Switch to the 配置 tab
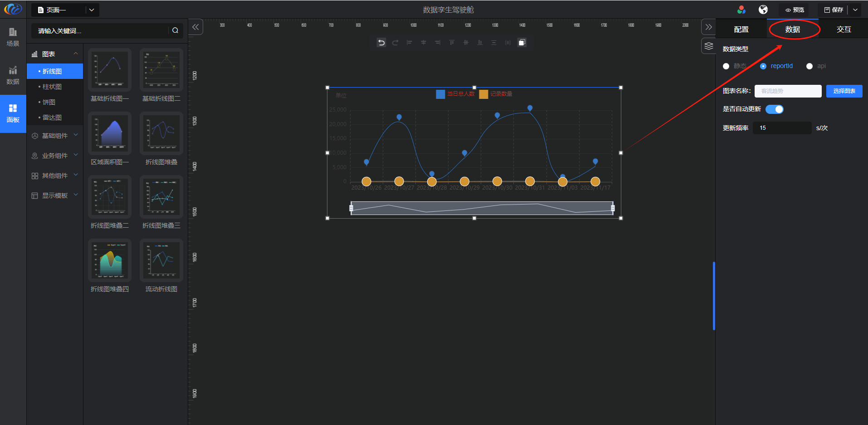Screen dimensions: 868x425 [x=741, y=29]
